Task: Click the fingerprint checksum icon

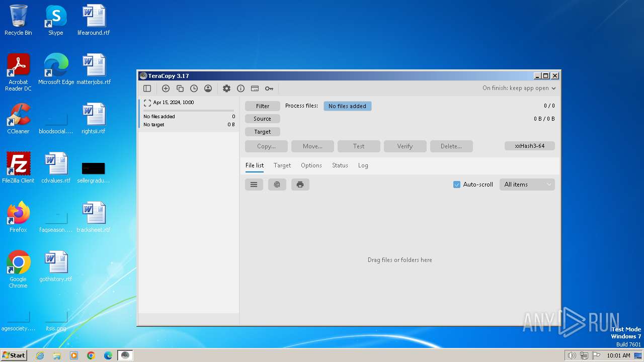Action: click(x=277, y=185)
